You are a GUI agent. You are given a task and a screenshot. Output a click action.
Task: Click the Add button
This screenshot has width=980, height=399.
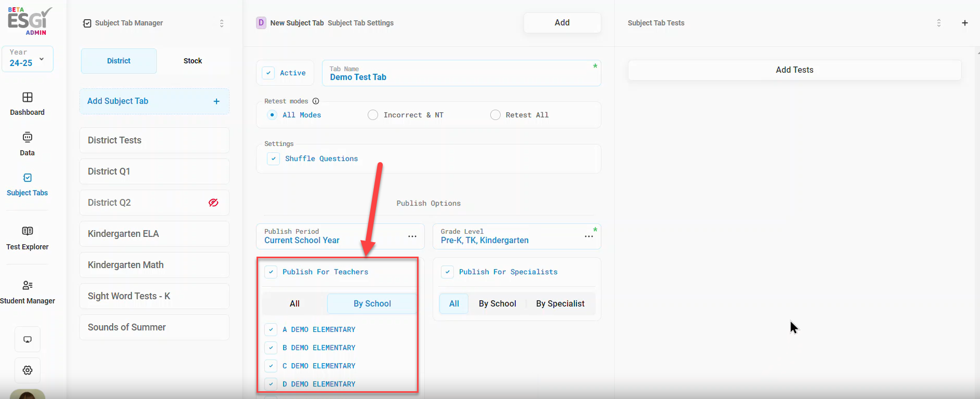562,23
